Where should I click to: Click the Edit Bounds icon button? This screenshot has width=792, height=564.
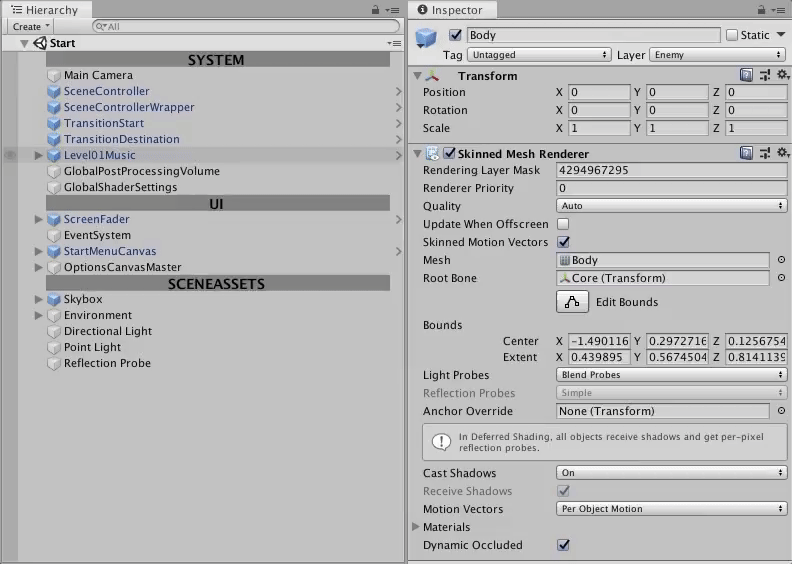572,302
